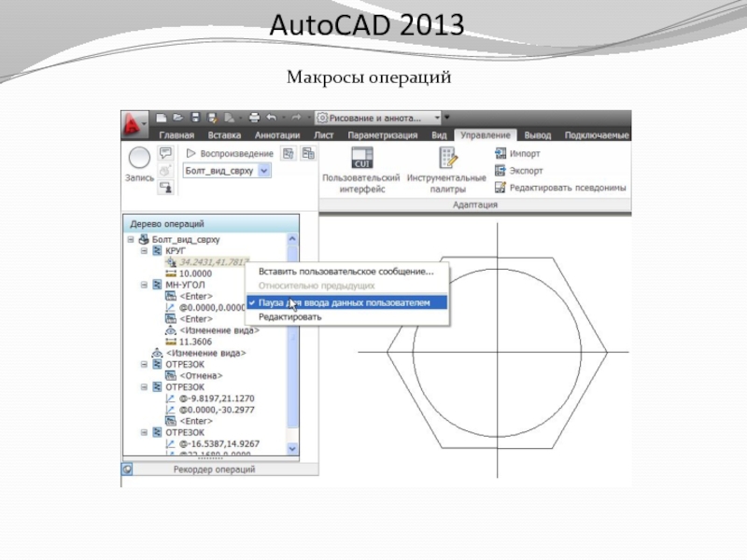Click the Open file folder icon
The height and width of the screenshot is (560, 747).
click(177, 118)
